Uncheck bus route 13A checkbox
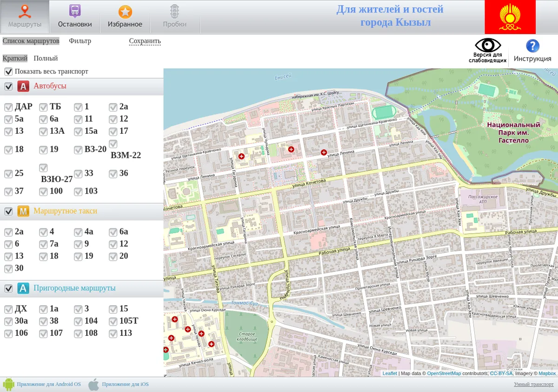Screen dimensions: 558x392 click(43, 131)
